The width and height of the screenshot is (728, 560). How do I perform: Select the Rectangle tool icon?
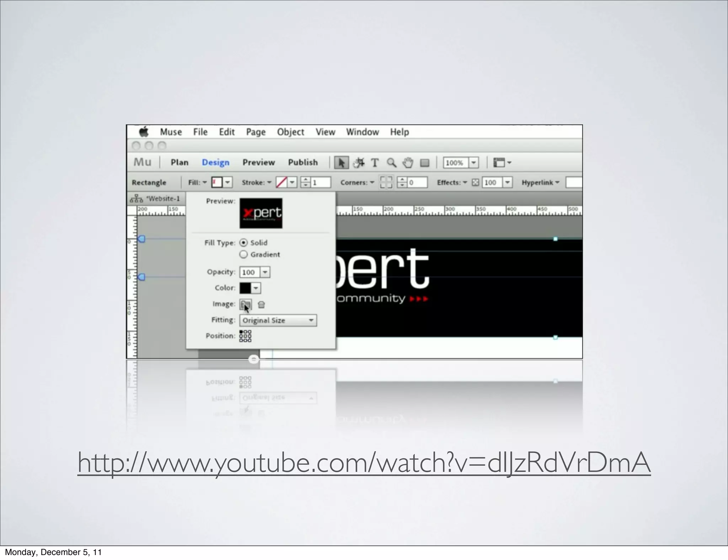click(x=425, y=163)
